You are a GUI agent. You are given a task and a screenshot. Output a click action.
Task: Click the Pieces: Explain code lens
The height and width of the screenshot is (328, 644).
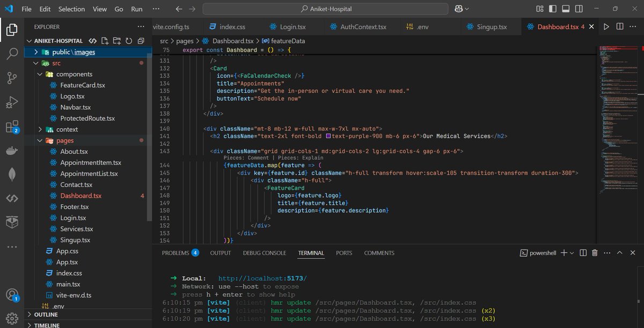(x=301, y=158)
